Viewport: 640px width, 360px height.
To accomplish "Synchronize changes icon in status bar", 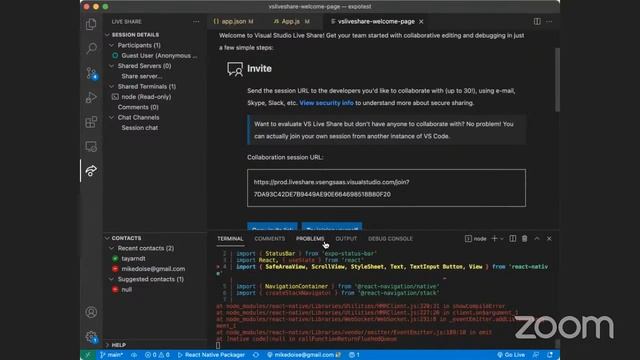I will pyautogui.click(x=134, y=355).
